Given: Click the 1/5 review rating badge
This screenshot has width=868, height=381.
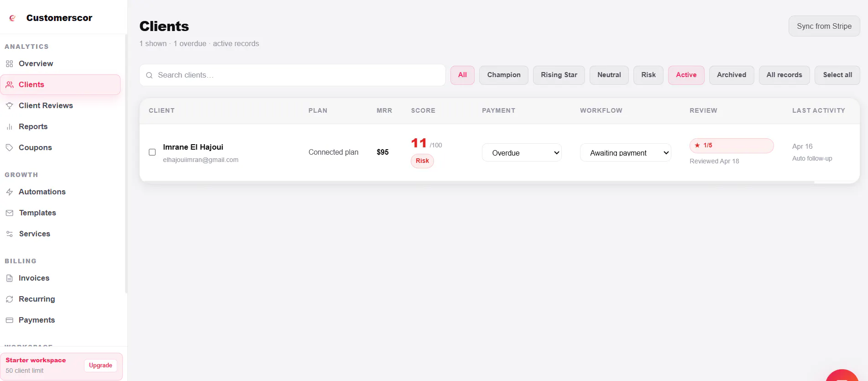Looking at the screenshot, I should tap(732, 146).
